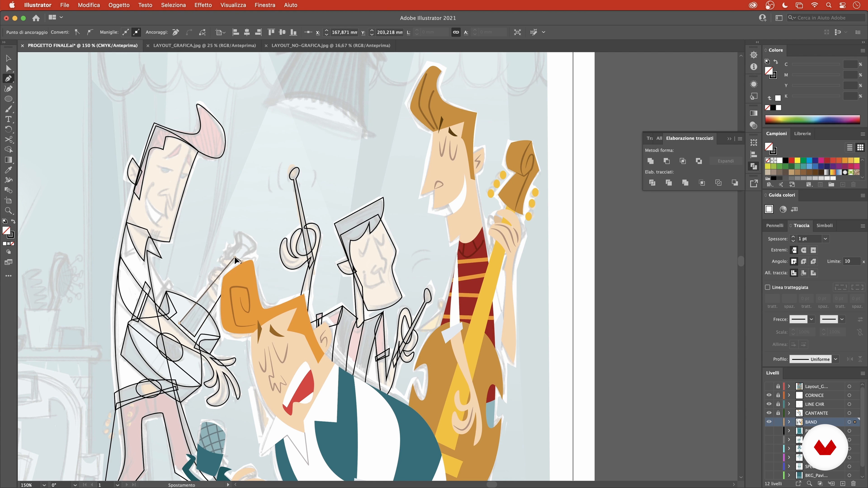Hide the BAND layer
868x488 pixels.
(x=769, y=422)
